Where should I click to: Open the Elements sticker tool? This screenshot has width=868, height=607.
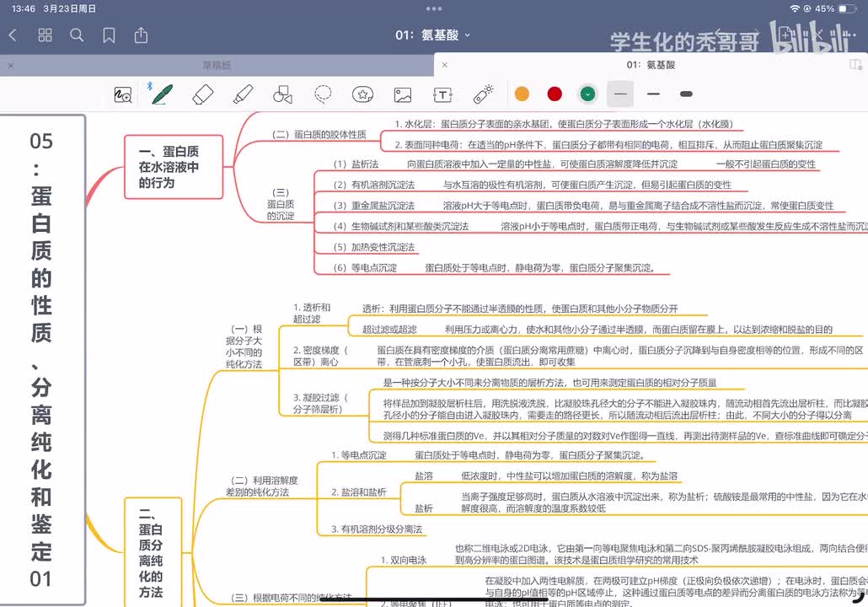click(362, 94)
